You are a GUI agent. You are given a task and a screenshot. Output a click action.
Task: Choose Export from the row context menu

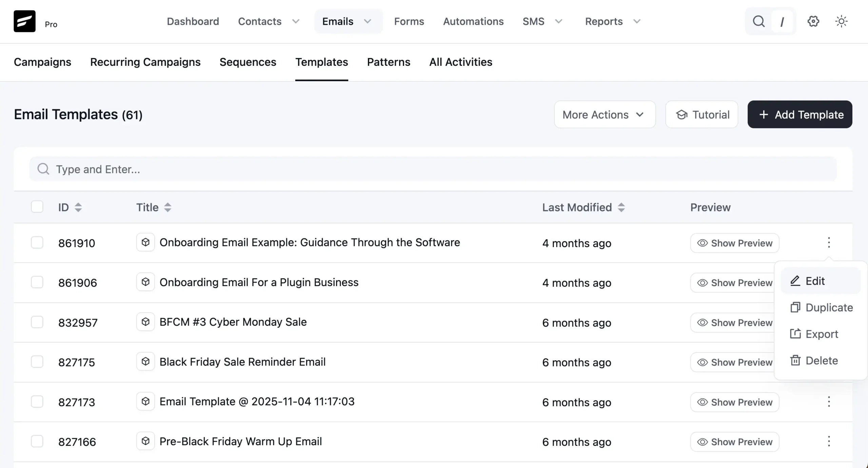tap(821, 334)
